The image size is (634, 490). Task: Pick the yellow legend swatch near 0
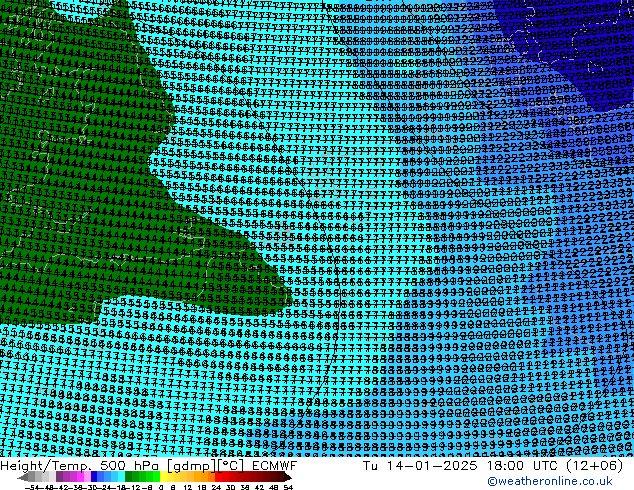point(163,476)
